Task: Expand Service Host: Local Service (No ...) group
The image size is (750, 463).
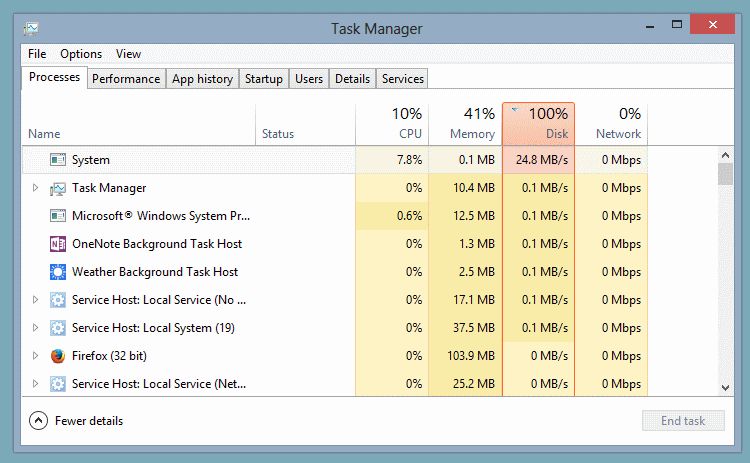Action: pyautogui.click(x=35, y=300)
